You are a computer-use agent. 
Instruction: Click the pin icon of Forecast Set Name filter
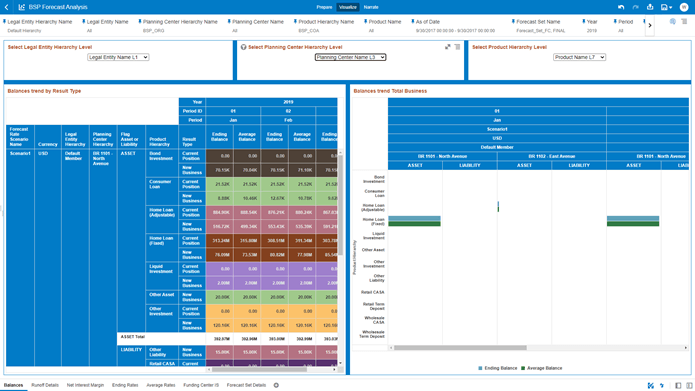click(x=513, y=21)
